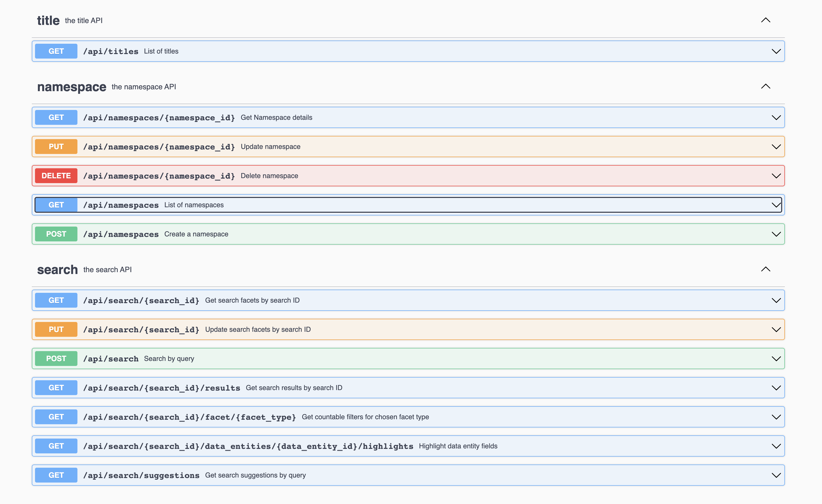Click the search tag heading
The width and height of the screenshot is (822, 504).
(x=57, y=270)
